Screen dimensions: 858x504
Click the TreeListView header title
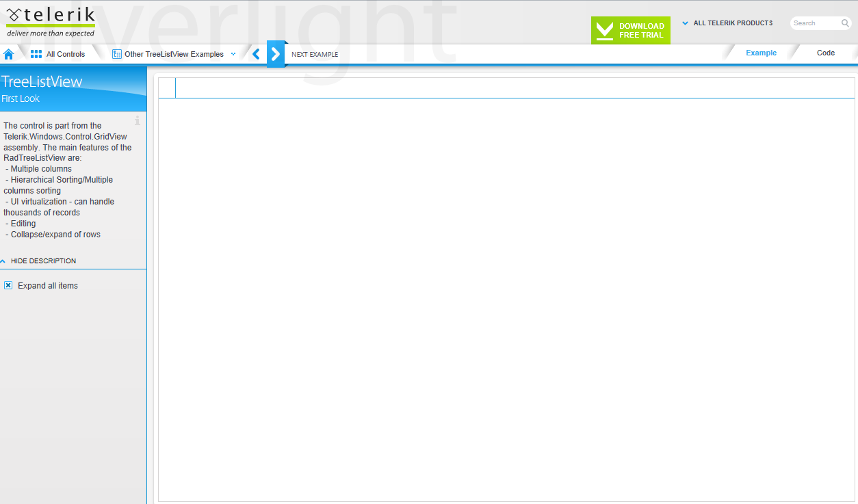pos(42,81)
